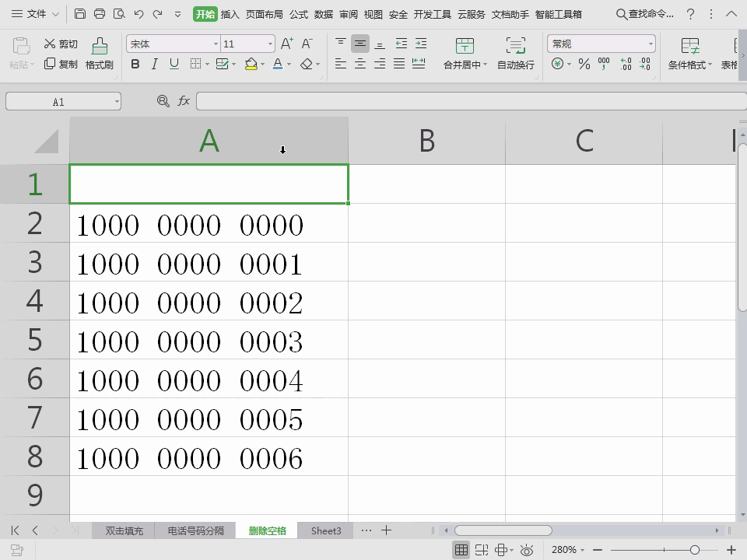Apply cell borders icon
The height and width of the screenshot is (560, 747).
click(195, 64)
